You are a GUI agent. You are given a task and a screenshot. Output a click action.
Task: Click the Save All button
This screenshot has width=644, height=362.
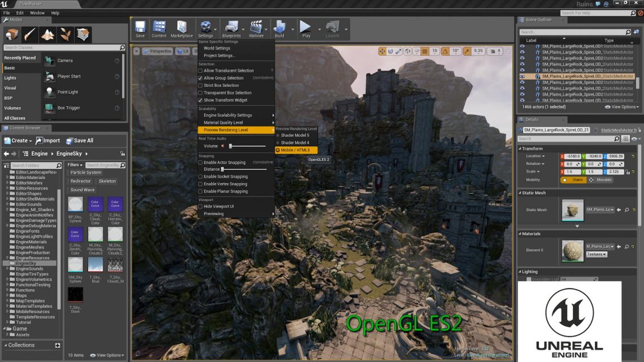point(80,141)
